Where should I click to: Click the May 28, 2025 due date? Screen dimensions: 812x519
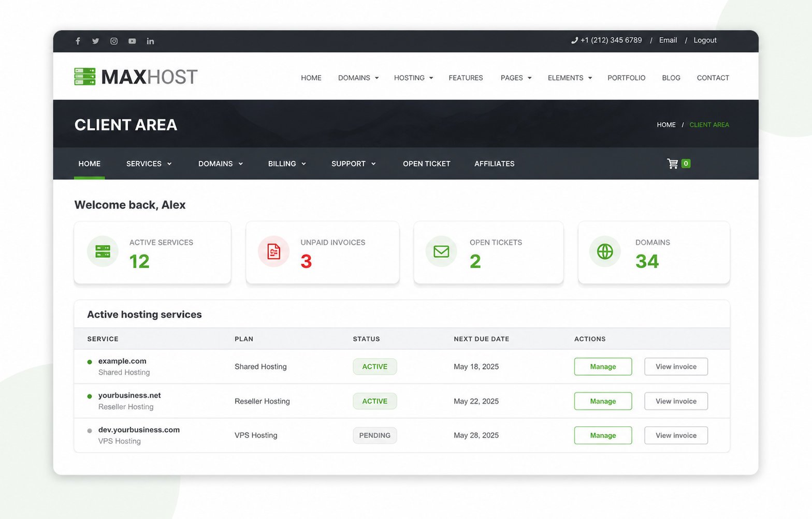pos(476,435)
